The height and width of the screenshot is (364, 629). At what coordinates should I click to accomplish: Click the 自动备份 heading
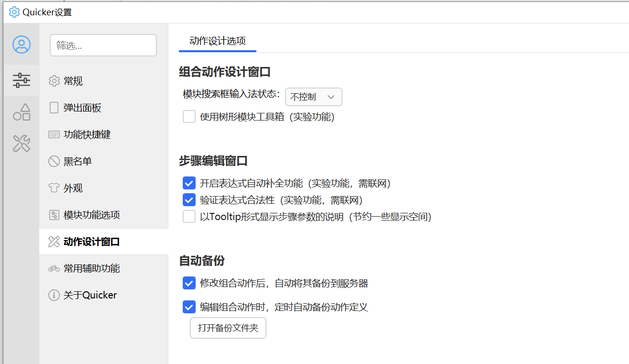point(202,261)
